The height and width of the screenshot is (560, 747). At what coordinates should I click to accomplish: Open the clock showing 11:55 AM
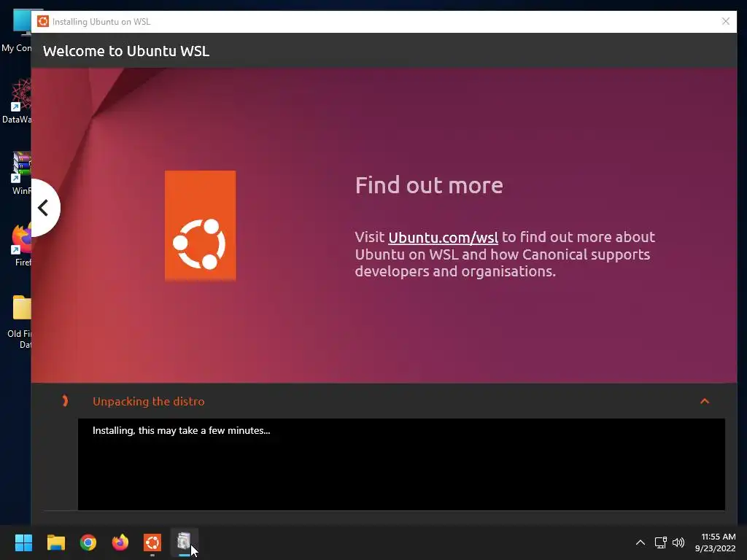point(715,542)
